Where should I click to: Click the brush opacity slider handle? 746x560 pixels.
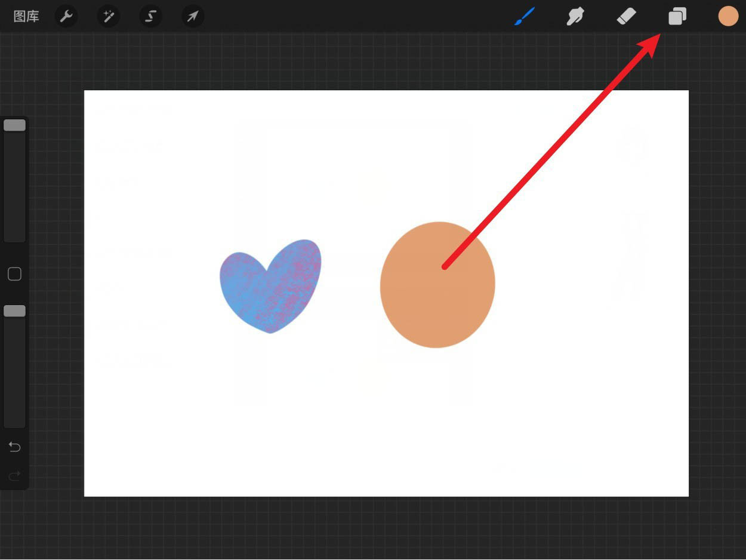tap(15, 311)
